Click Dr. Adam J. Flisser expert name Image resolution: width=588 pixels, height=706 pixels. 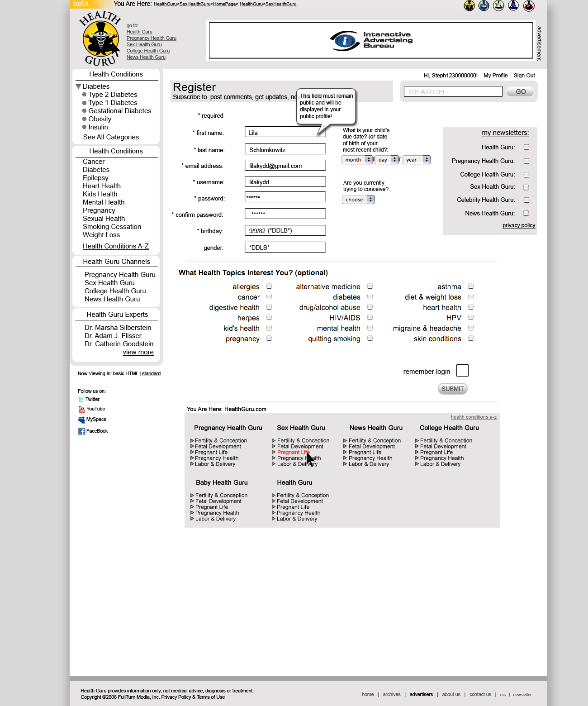113,336
